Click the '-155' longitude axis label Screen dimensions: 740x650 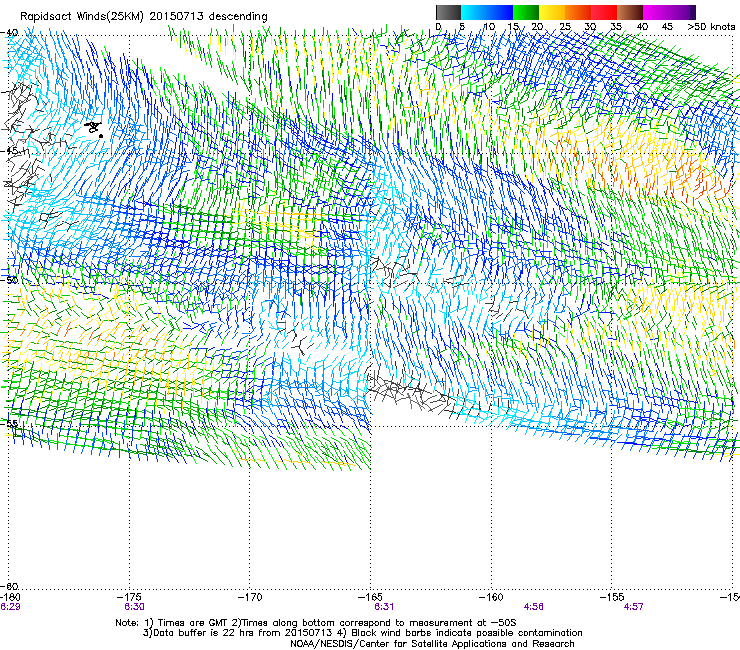pos(612,597)
